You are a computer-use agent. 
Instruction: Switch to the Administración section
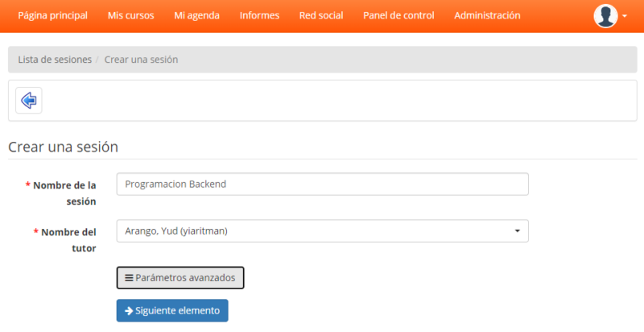click(486, 15)
